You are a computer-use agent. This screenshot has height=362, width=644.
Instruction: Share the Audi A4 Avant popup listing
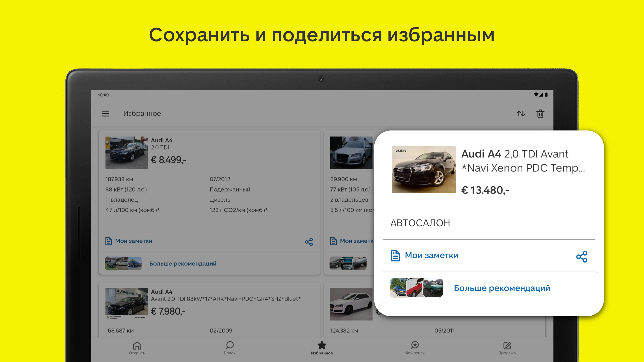tap(582, 257)
